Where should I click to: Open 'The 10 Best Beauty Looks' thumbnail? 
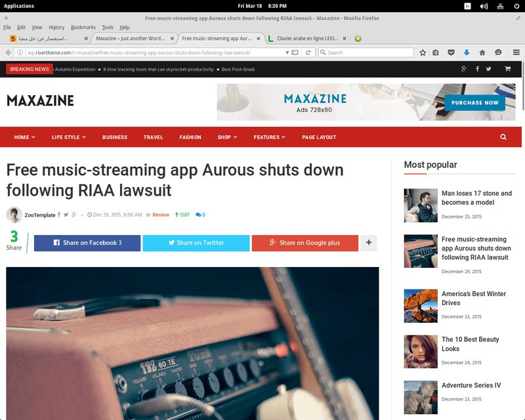tap(421, 352)
